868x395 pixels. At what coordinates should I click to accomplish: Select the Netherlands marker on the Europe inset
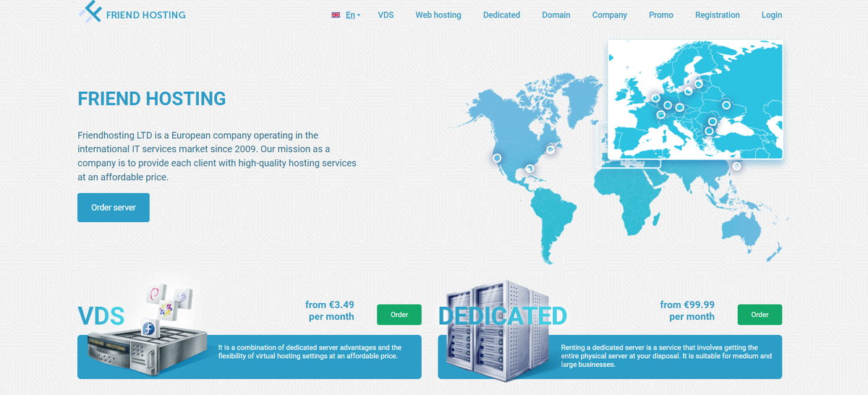tap(655, 98)
